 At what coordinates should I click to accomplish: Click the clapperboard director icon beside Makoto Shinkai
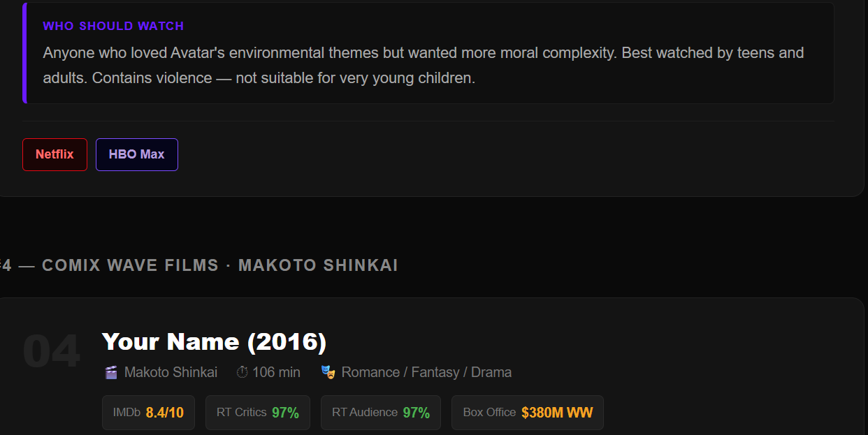pos(110,372)
